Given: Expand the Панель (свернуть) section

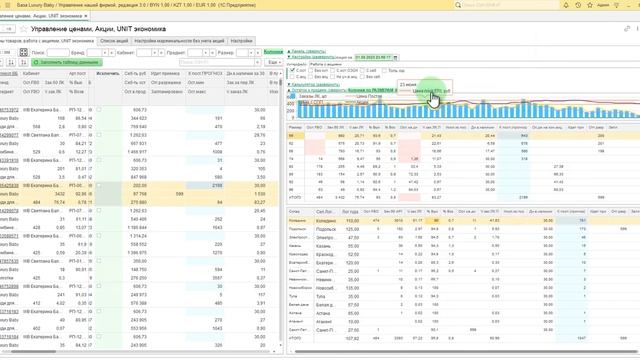Looking at the screenshot, I should 307,51.
